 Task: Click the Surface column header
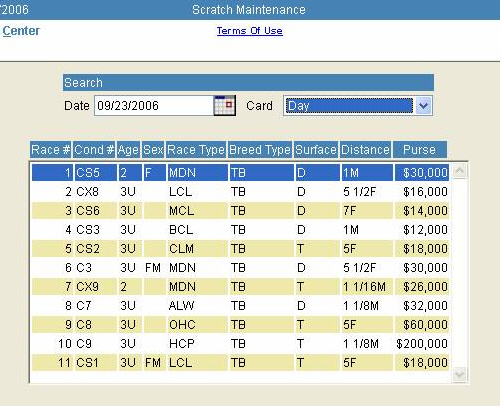[316, 150]
